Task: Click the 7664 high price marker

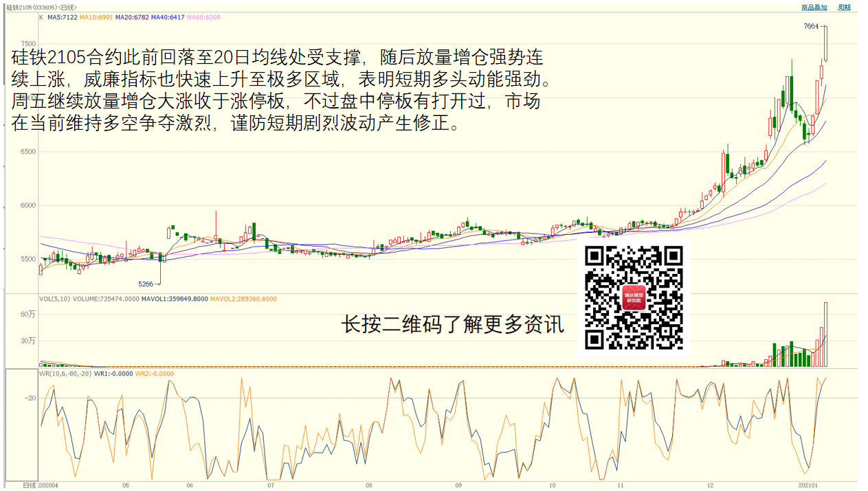Action: 810,26
